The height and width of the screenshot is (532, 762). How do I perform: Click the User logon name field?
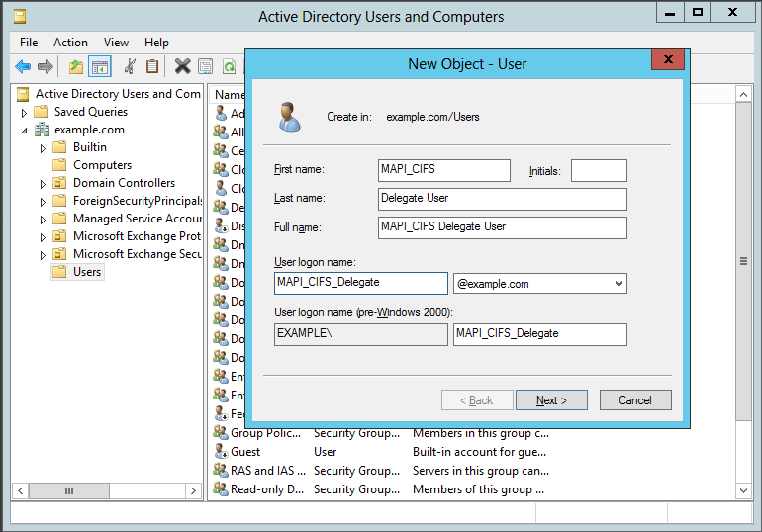[x=361, y=283]
